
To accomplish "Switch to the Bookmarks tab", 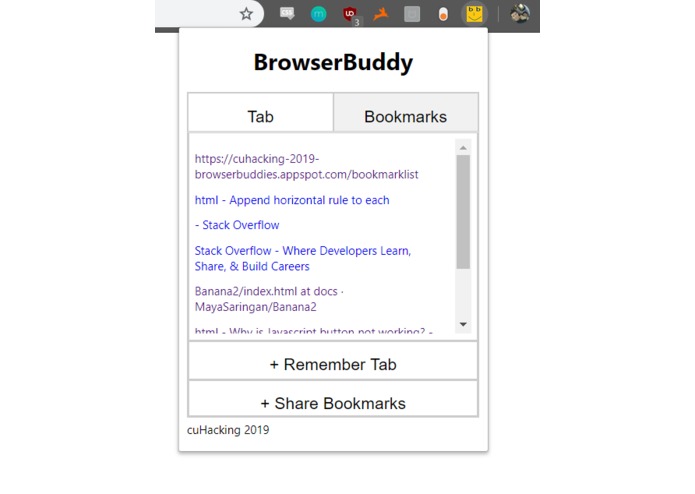I will 406,113.
